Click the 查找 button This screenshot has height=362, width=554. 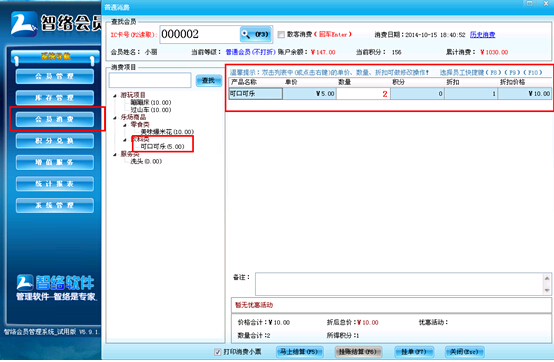(208, 81)
